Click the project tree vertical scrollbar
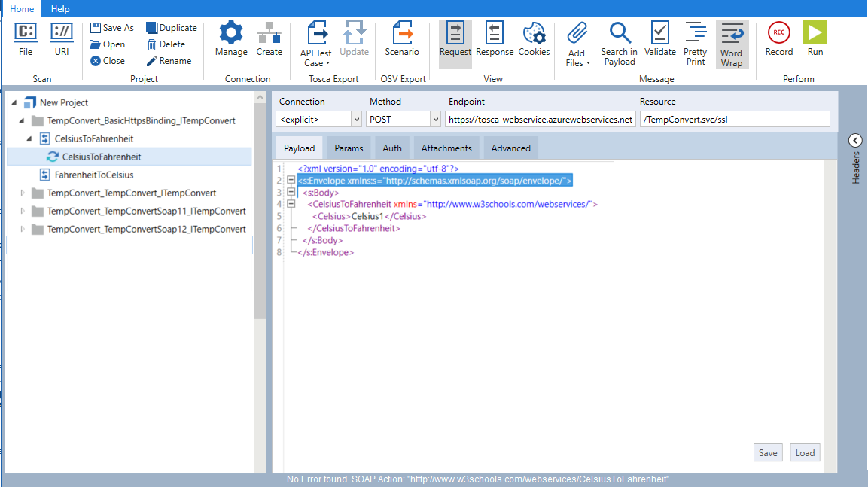The width and height of the screenshot is (868, 487). point(260,211)
